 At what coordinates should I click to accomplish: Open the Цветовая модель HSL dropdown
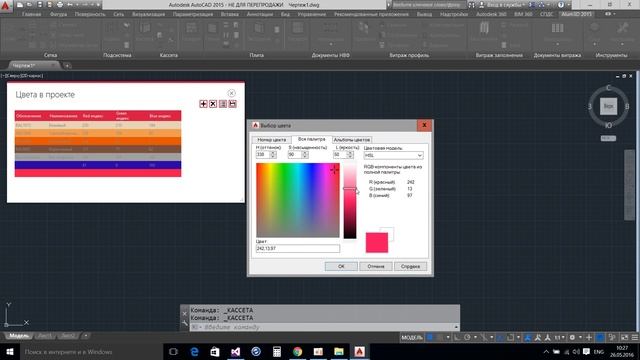(x=393, y=155)
